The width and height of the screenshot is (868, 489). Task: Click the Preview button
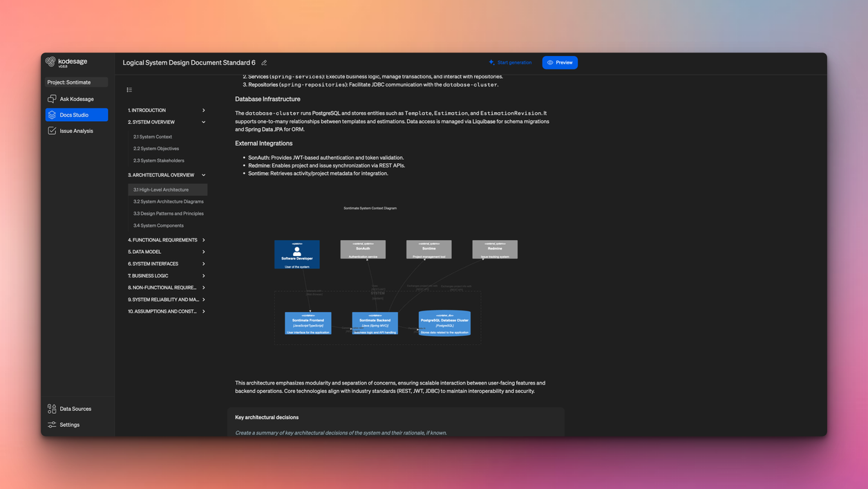560,62
